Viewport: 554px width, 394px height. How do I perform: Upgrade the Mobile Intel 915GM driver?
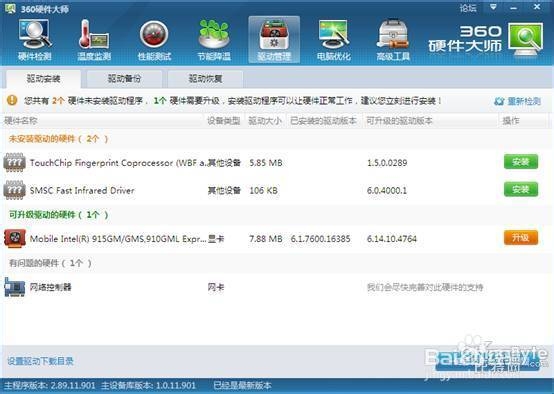(521, 238)
